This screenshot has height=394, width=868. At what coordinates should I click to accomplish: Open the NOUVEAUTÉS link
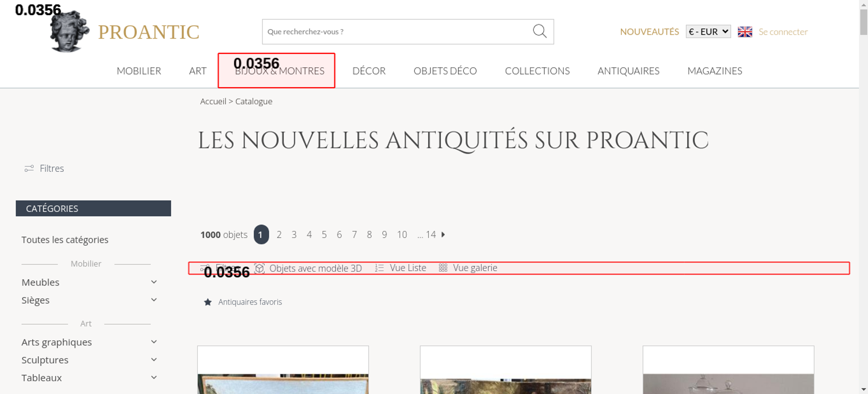click(x=649, y=32)
